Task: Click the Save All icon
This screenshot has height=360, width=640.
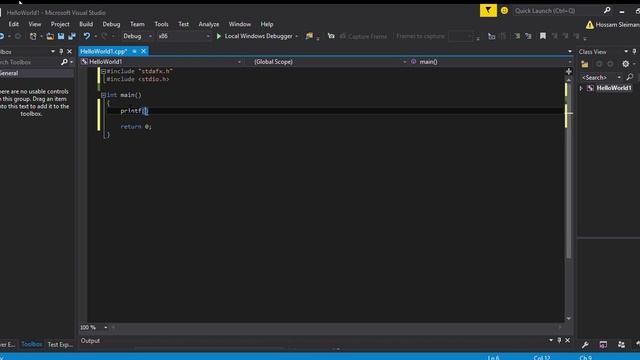Action: click(x=72, y=36)
